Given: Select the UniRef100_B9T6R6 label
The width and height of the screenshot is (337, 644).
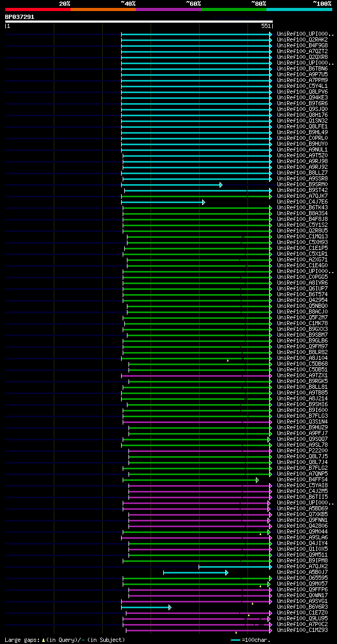Looking at the screenshot, I should 302,103.
